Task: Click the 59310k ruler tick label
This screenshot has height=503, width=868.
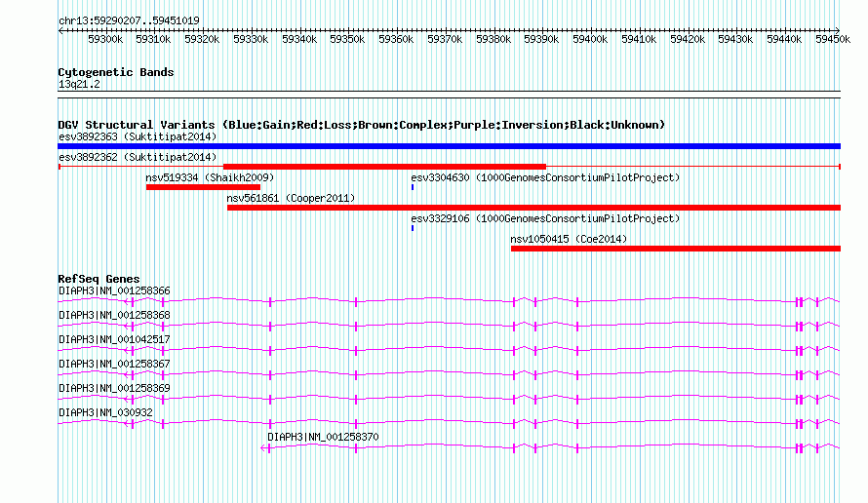Action: (x=153, y=39)
